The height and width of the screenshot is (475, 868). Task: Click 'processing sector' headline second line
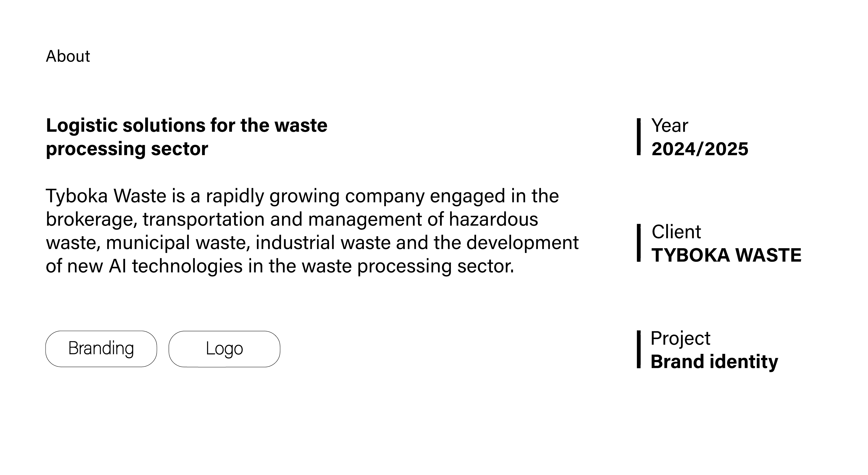[127, 149]
